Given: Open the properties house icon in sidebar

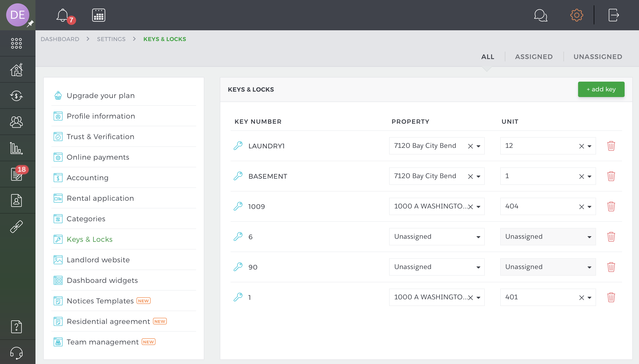Looking at the screenshot, I should (x=17, y=70).
